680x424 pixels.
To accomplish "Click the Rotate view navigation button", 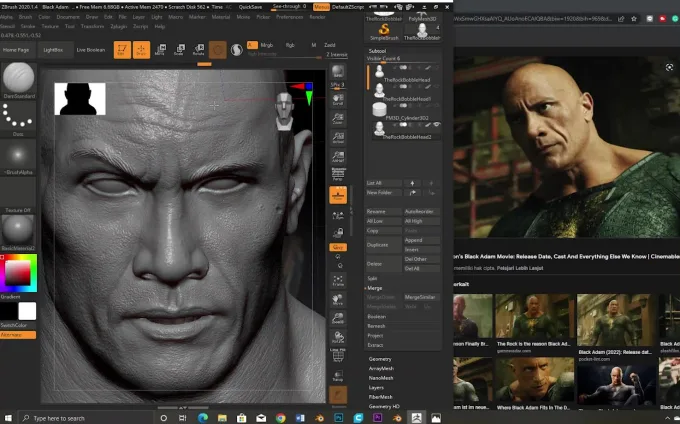I will point(338,337).
